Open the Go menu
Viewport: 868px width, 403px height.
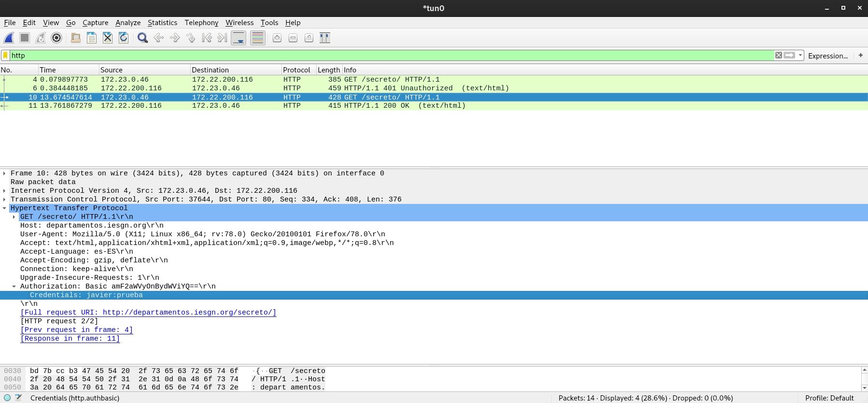[70, 23]
